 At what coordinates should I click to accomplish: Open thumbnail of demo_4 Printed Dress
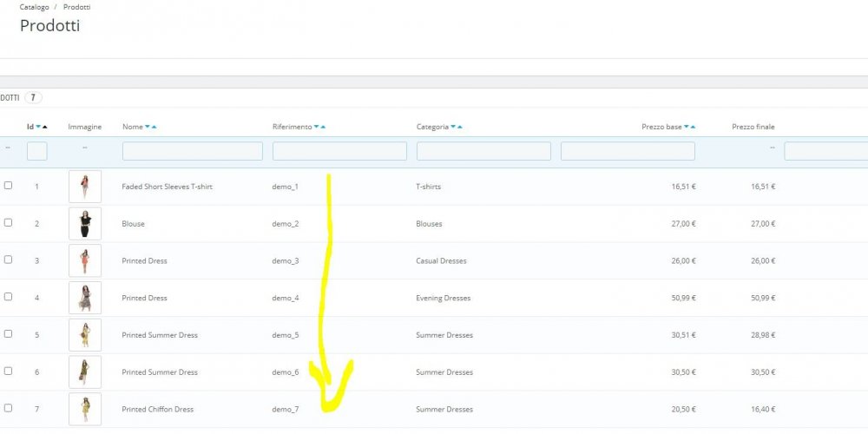coord(85,298)
